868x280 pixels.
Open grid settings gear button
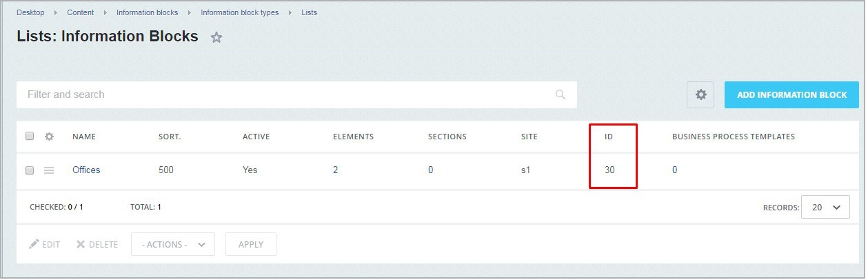pos(700,94)
